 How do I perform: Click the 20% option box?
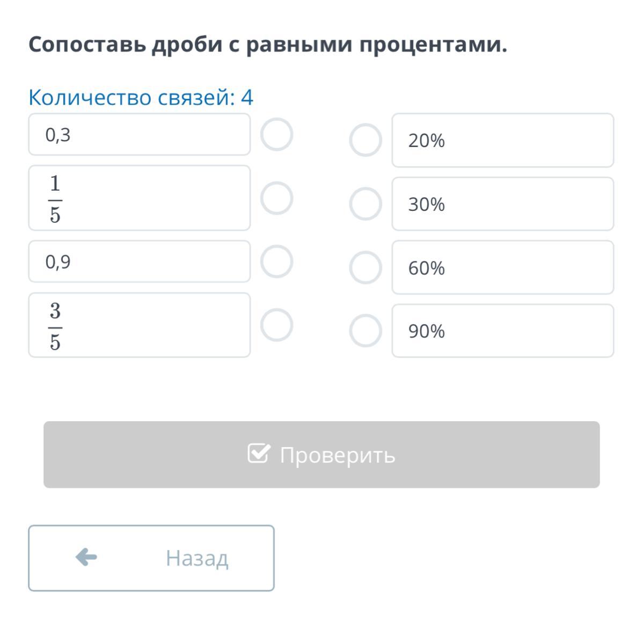pyautogui.click(x=502, y=140)
